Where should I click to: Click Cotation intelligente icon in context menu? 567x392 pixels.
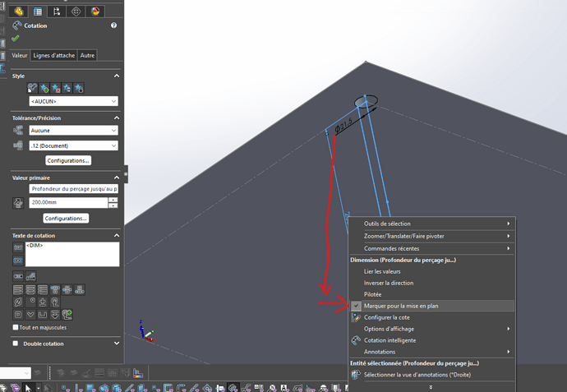coord(356,340)
